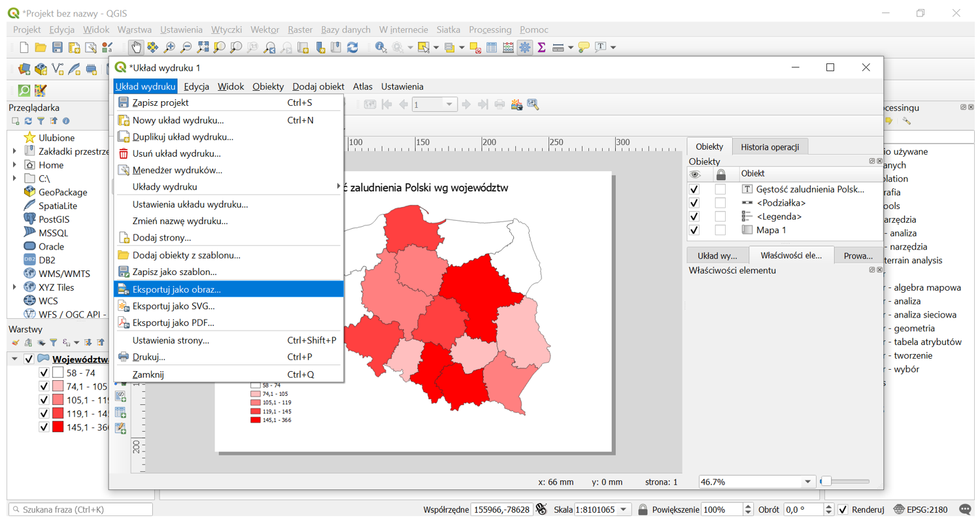Image resolution: width=980 pixels, height=522 pixels.
Task: Click the Messages log speech bubble icon
Action: 965,509
